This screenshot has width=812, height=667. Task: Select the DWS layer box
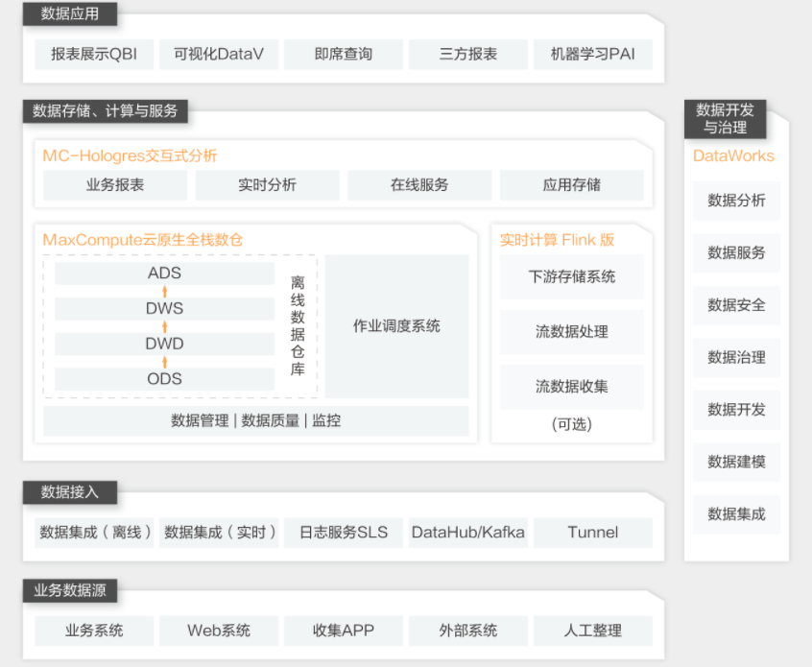pos(165,308)
